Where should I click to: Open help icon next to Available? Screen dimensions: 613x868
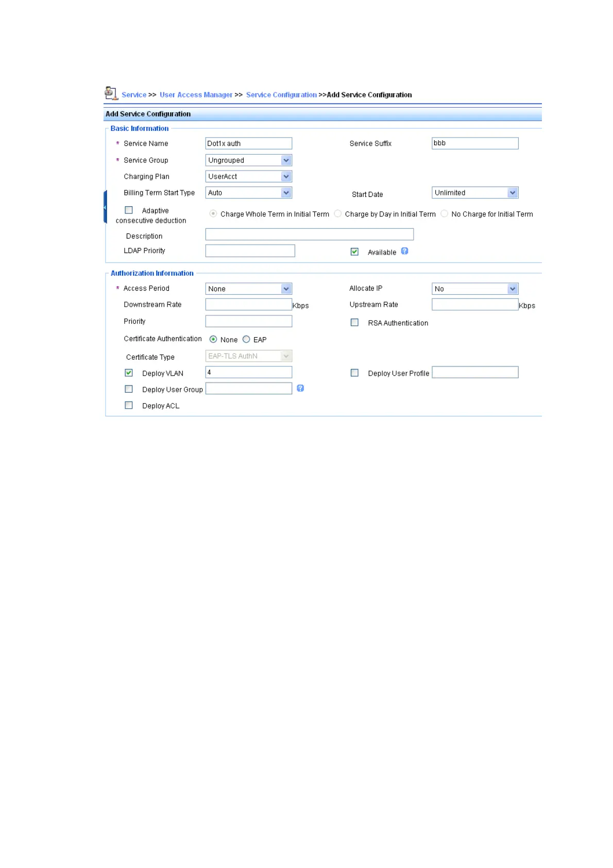[x=404, y=251]
